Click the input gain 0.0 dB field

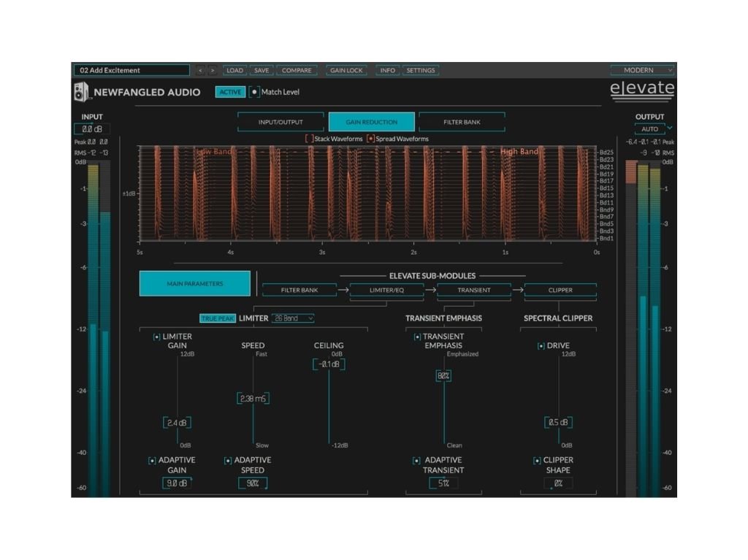point(92,129)
